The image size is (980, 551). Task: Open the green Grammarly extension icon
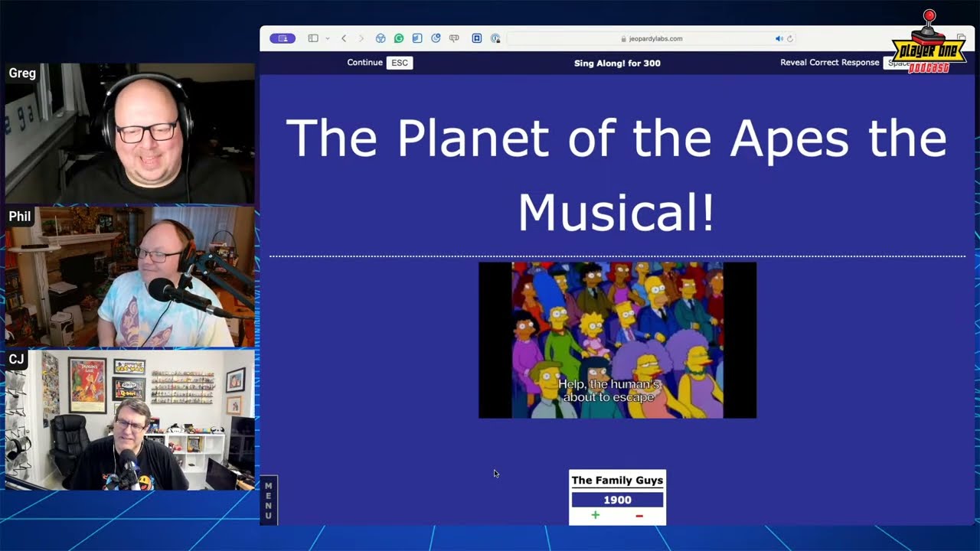(x=399, y=38)
